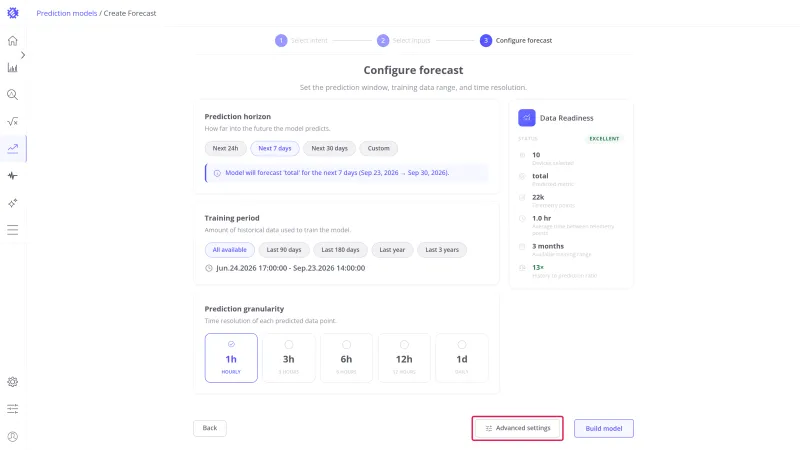
Task: Click the 22k telemetry points value
Action: [x=538, y=197]
